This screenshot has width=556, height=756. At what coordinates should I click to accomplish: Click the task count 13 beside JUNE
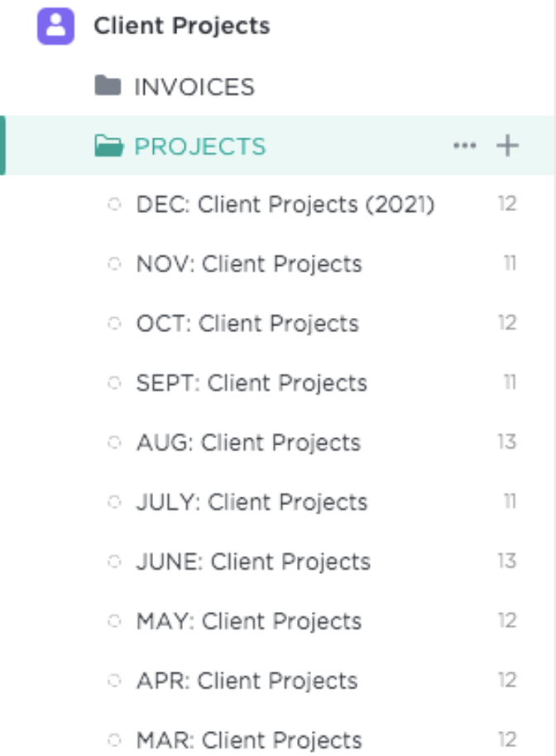507,561
